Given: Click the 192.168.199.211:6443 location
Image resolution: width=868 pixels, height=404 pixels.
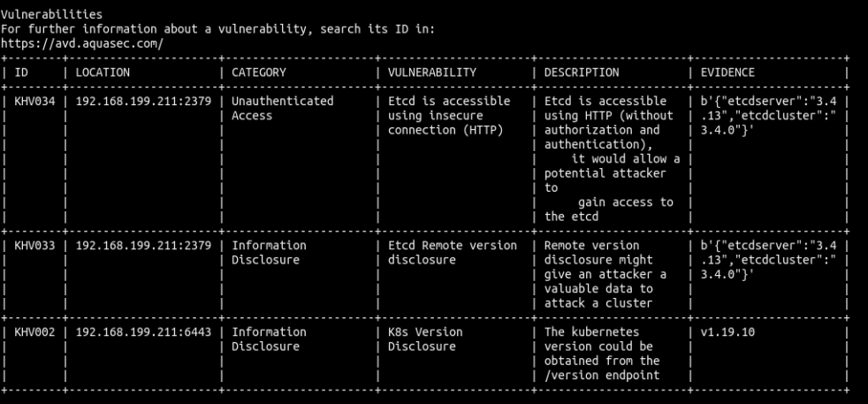Looking at the screenshot, I should [x=143, y=332].
